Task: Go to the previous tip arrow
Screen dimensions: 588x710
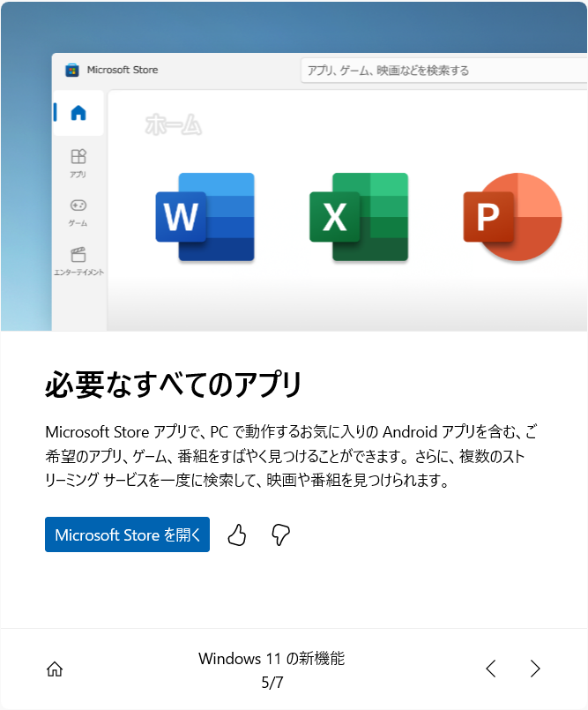Action: pyautogui.click(x=491, y=669)
